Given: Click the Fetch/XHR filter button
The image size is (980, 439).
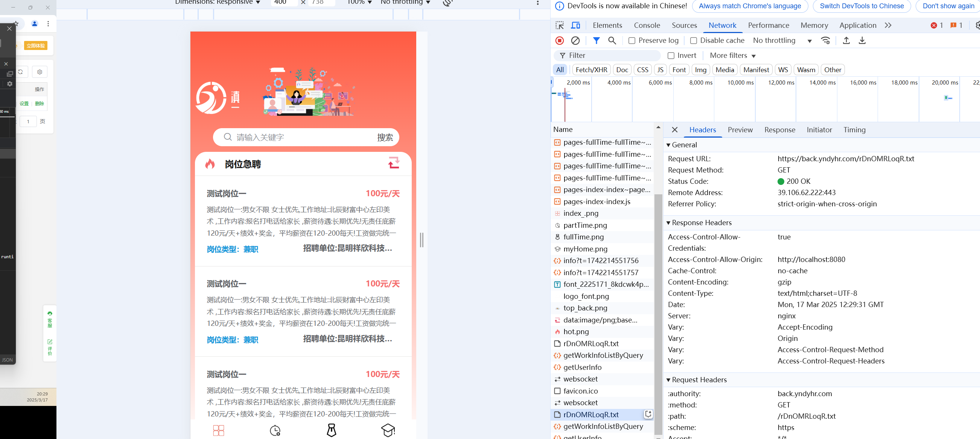Looking at the screenshot, I should coord(591,70).
